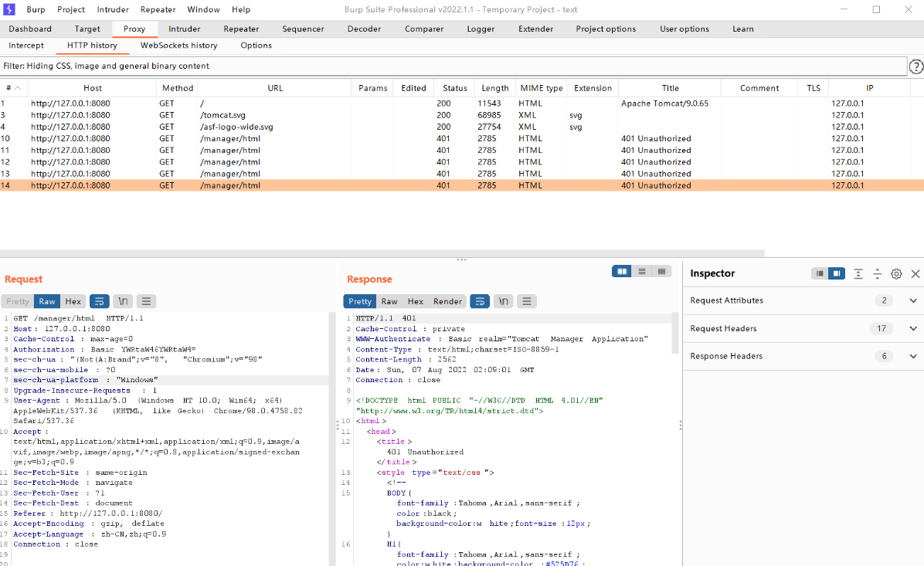This screenshot has width=924, height=566.
Task: Click the filter help question mark icon
Action: click(x=916, y=66)
